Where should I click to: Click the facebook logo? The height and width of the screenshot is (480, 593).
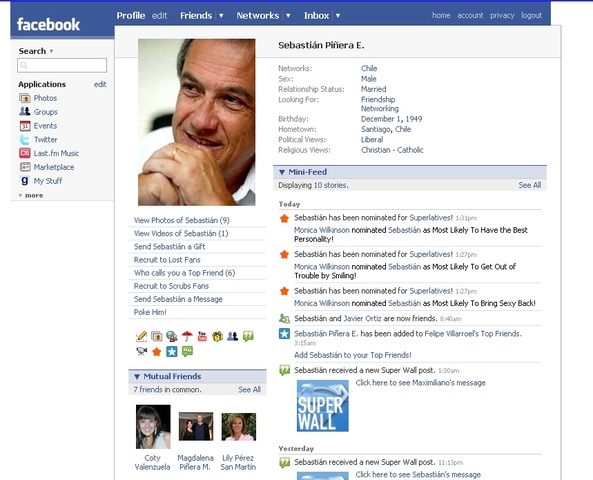48,25
